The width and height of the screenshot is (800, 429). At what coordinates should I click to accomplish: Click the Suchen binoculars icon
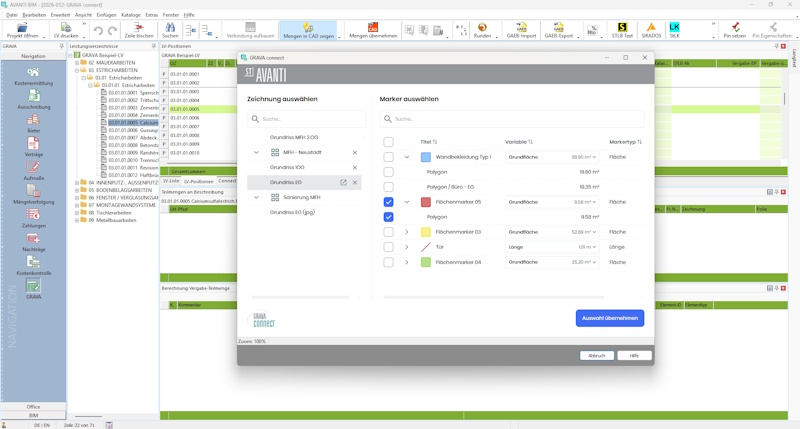[x=170, y=30]
